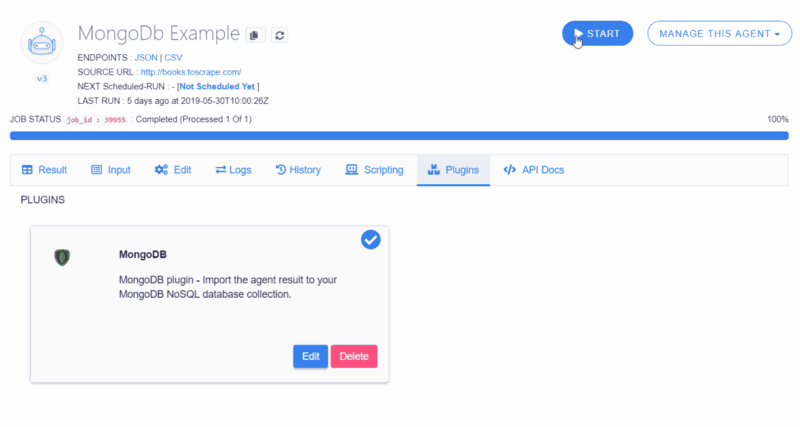Click the MongoDB leaf logo icon

click(x=62, y=257)
